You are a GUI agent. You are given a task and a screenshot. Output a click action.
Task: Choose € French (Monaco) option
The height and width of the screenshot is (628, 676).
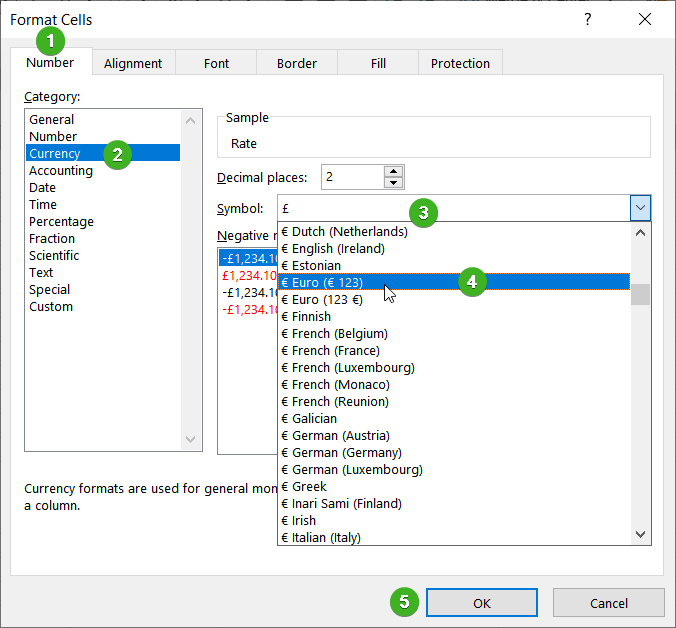click(454, 384)
